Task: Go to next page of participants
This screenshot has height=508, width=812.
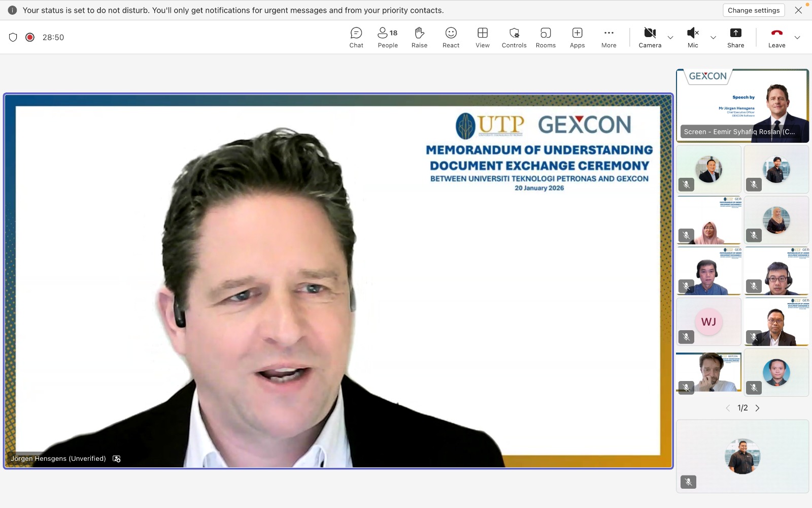Action: tap(757, 408)
